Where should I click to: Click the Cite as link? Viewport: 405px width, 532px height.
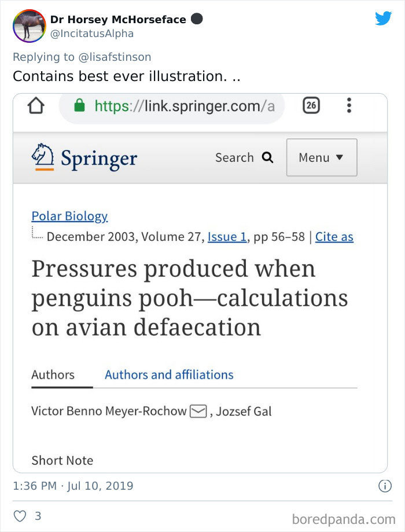(334, 236)
